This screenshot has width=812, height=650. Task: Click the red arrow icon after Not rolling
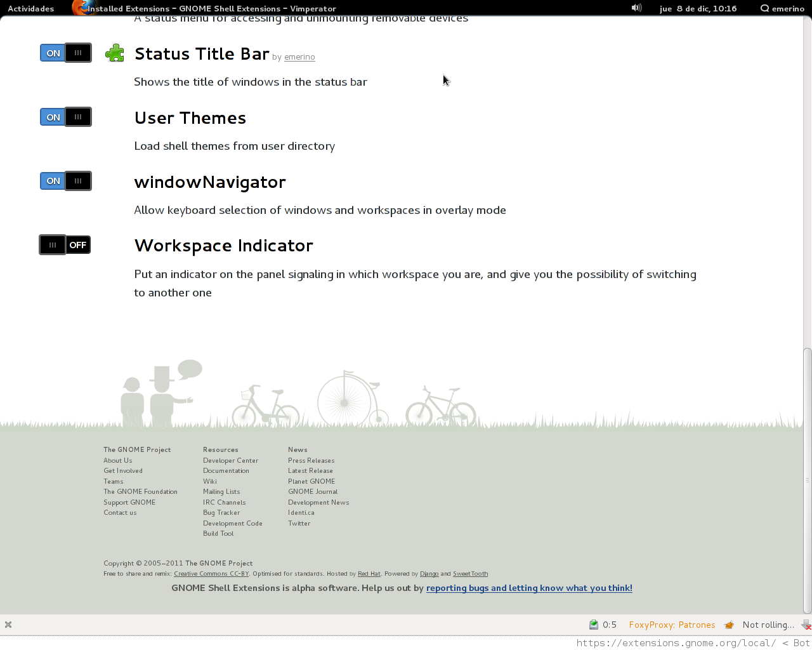click(x=806, y=625)
